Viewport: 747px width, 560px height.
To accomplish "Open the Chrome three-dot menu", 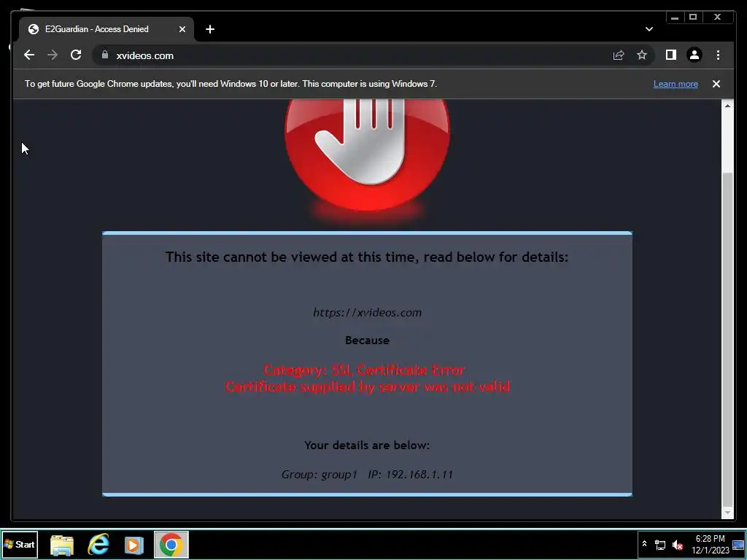I will click(x=718, y=55).
